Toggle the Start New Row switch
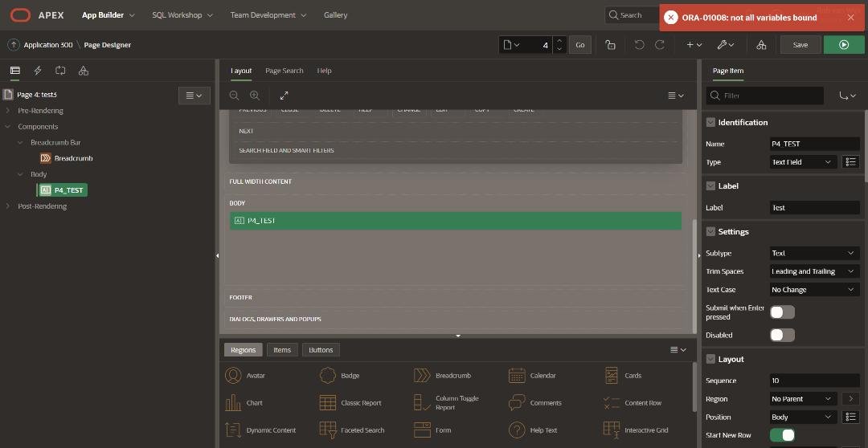Image resolution: width=868 pixels, height=448 pixels. [782, 434]
